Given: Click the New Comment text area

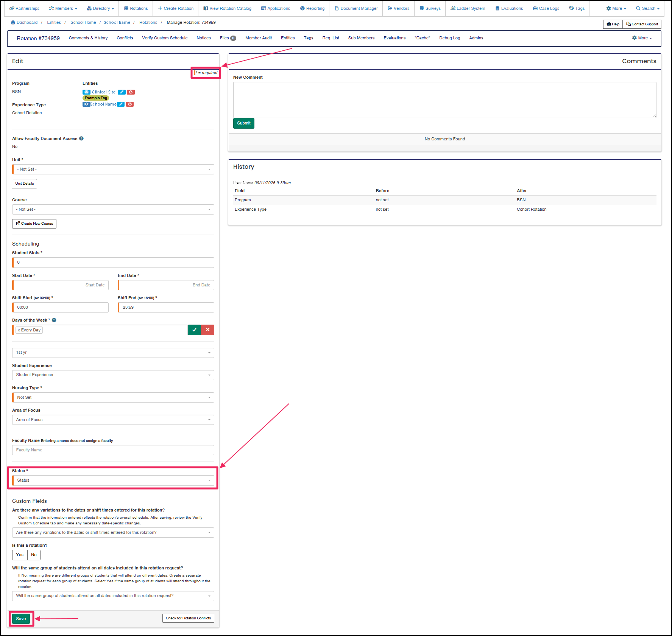Looking at the screenshot, I should (445, 100).
